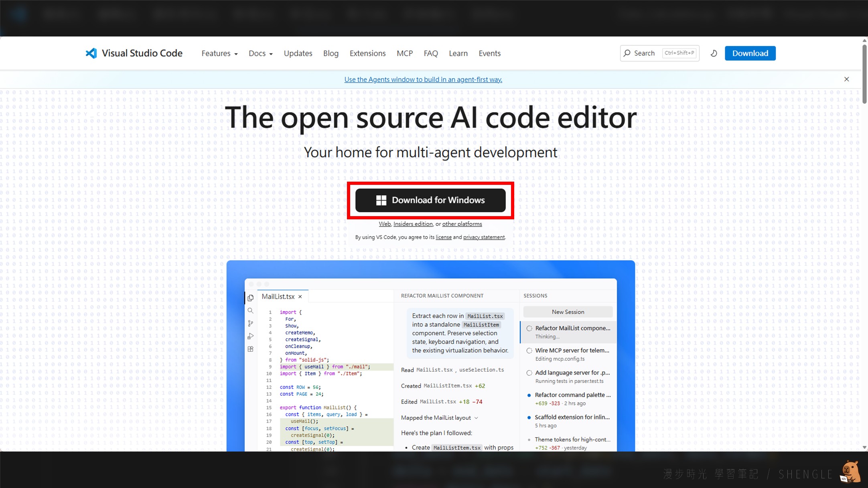Open the Events page
This screenshot has height=488, width=868.
tap(489, 53)
